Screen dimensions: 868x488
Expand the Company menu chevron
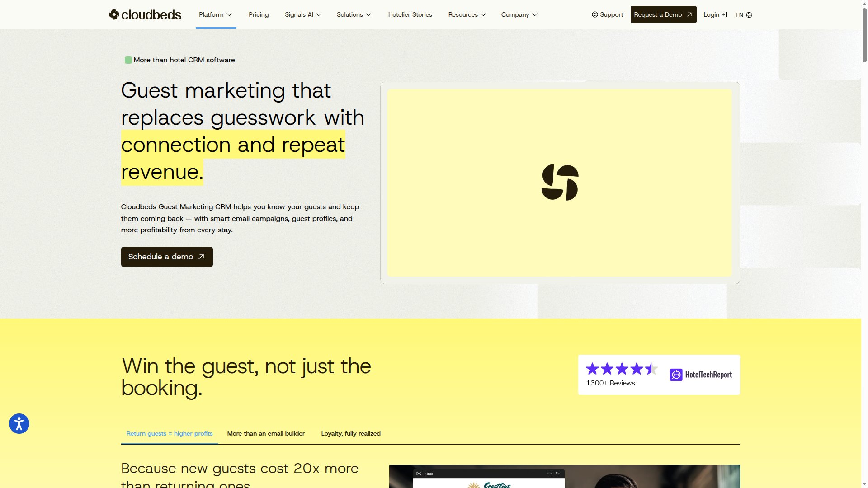534,14
